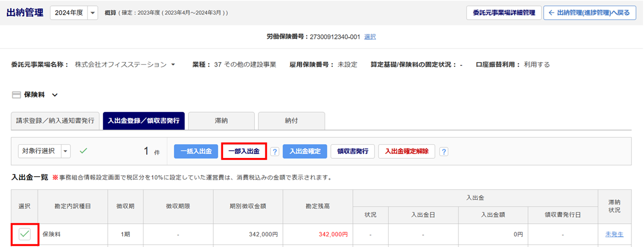644x247 pixels.
Task: Click the 入出金確定 button
Action: 305,151
